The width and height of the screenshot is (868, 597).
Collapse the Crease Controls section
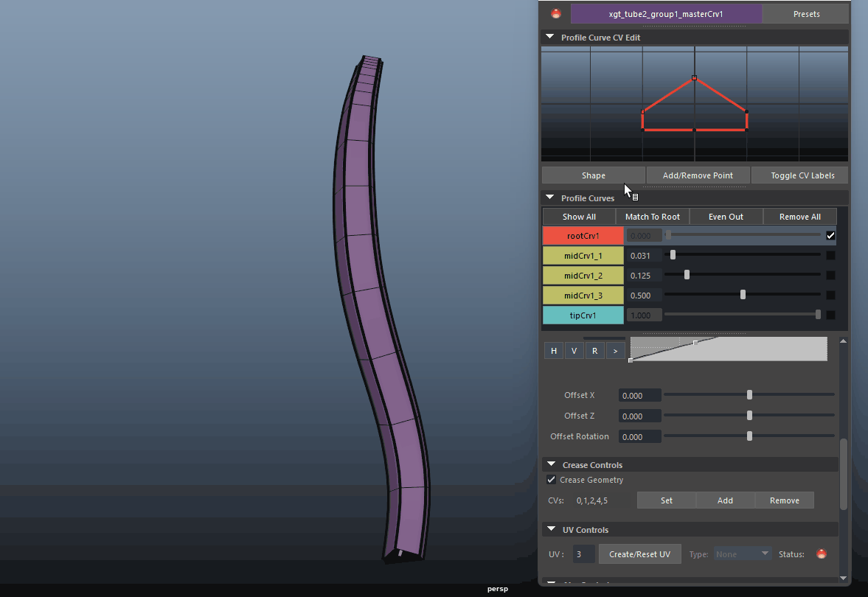pyautogui.click(x=550, y=465)
